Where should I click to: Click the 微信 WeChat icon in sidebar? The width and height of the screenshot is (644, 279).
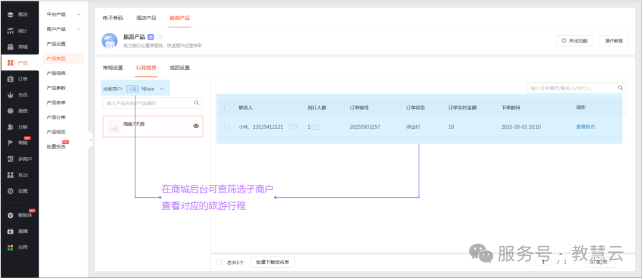[10, 111]
